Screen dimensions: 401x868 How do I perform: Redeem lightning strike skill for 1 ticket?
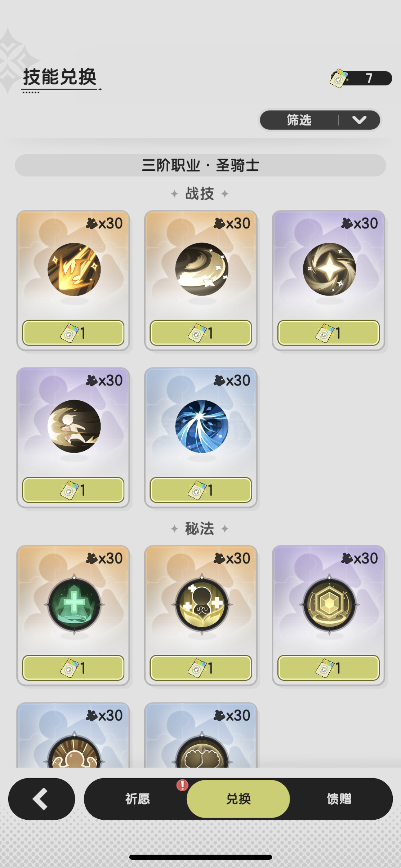73,333
